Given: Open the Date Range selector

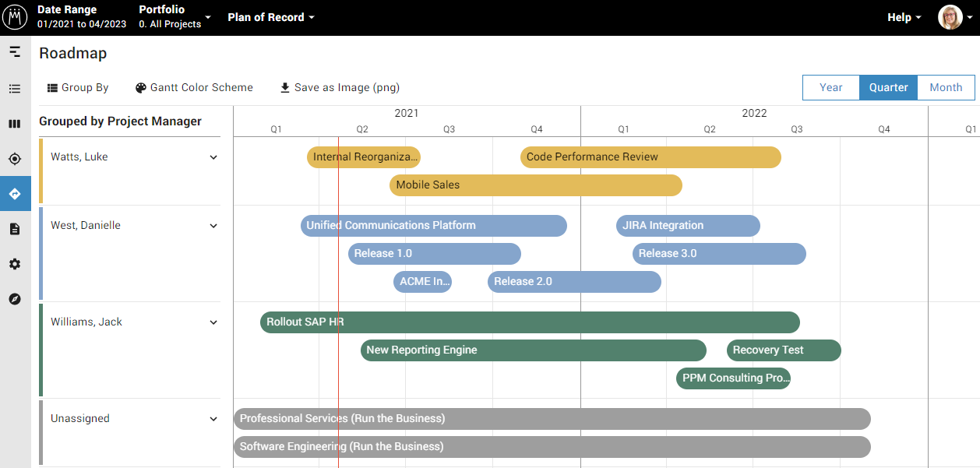Looking at the screenshot, I should (82, 17).
